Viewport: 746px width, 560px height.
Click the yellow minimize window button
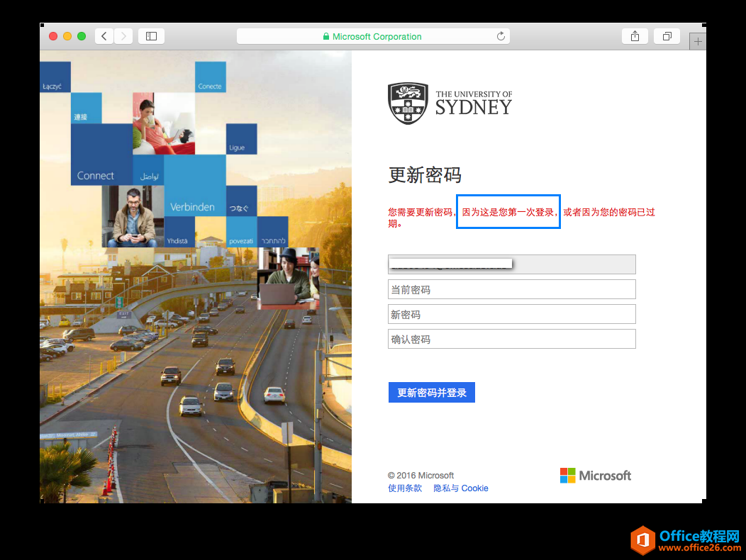tap(67, 36)
